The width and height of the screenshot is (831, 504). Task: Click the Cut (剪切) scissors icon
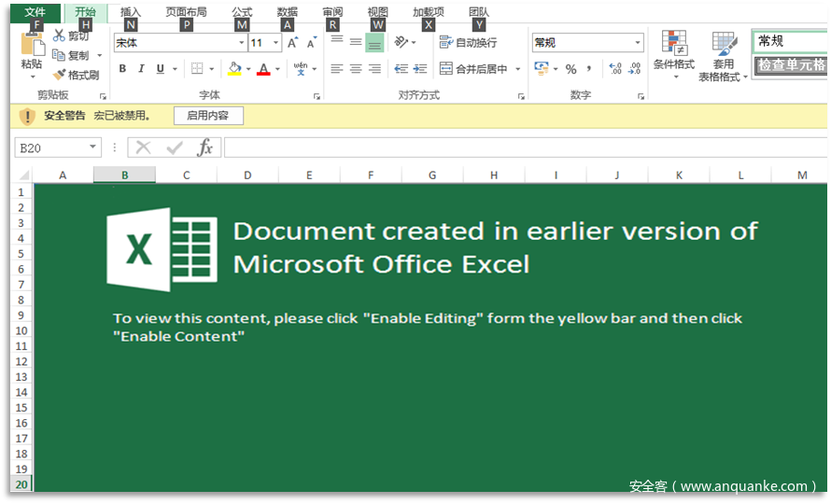pyautogui.click(x=60, y=36)
